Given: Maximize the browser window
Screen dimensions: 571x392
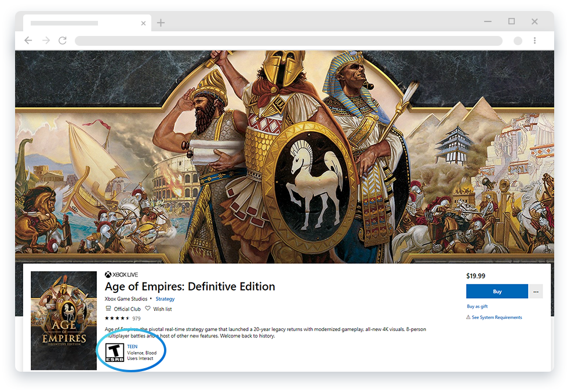Looking at the screenshot, I should pos(512,21).
